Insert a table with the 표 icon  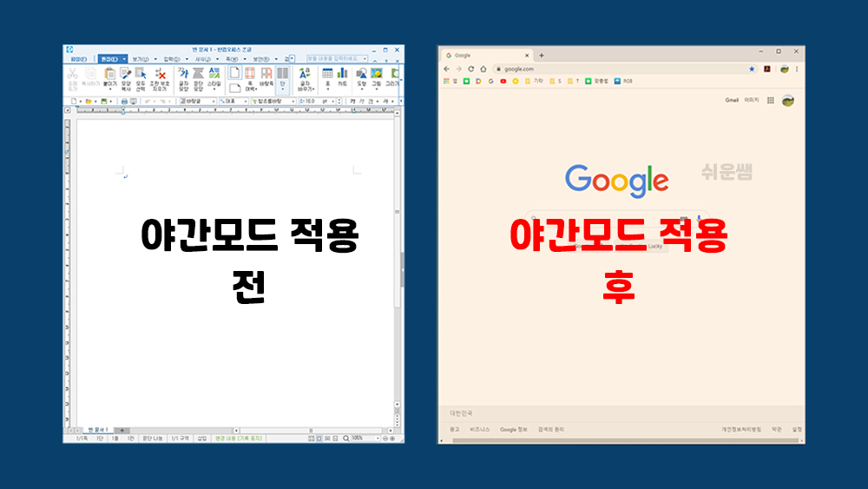click(x=327, y=74)
